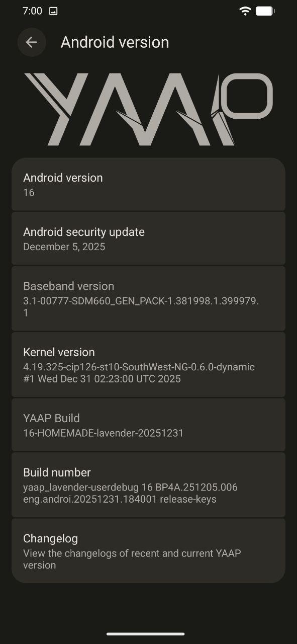Screen dimensions: 297x644
Task: Tap the P glyph of YAAP logo
Action: [243, 108]
